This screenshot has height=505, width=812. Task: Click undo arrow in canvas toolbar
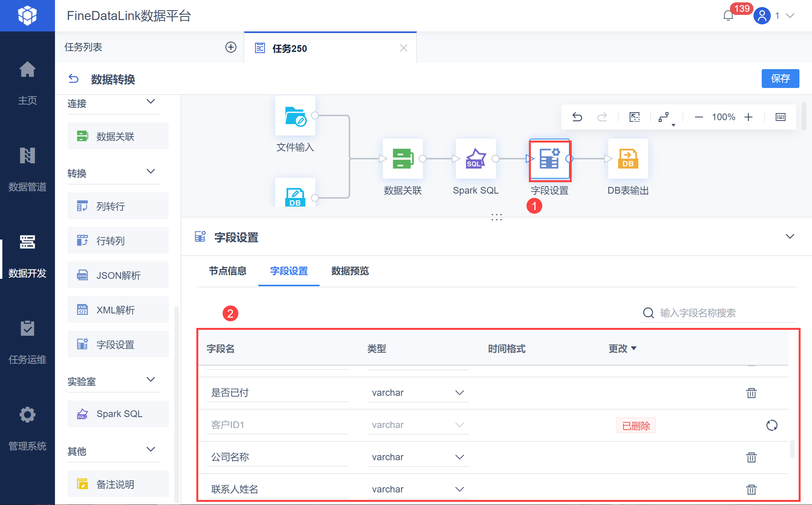[x=577, y=117]
